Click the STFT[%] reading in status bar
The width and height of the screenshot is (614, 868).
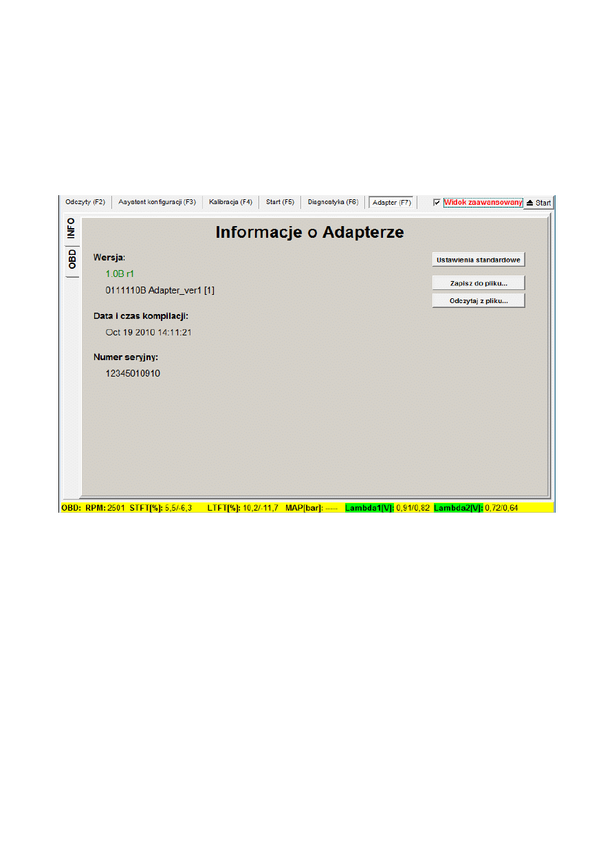(x=177, y=508)
